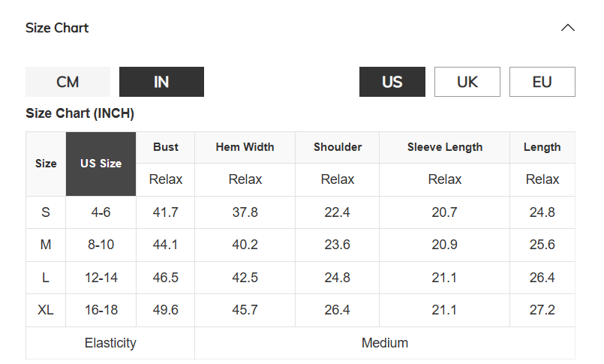This screenshot has height=364, width=604.
Task: Click the Hem Width column header
Action: (x=245, y=147)
